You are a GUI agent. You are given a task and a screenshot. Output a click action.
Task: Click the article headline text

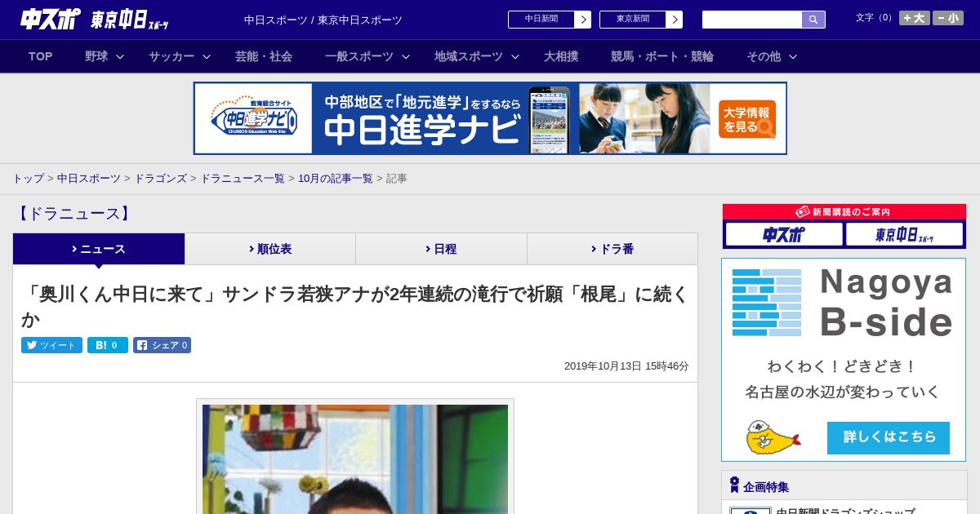click(x=355, y=306)
